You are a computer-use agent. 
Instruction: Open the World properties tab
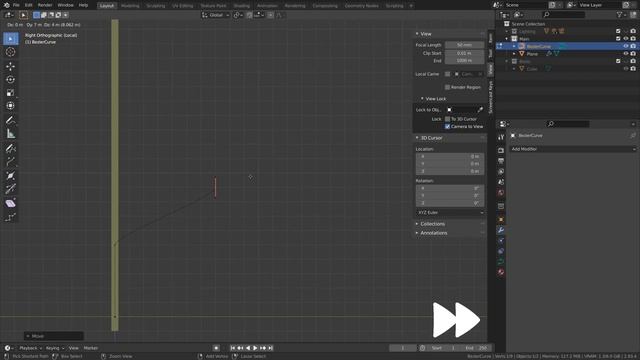[x=501, y=193]
